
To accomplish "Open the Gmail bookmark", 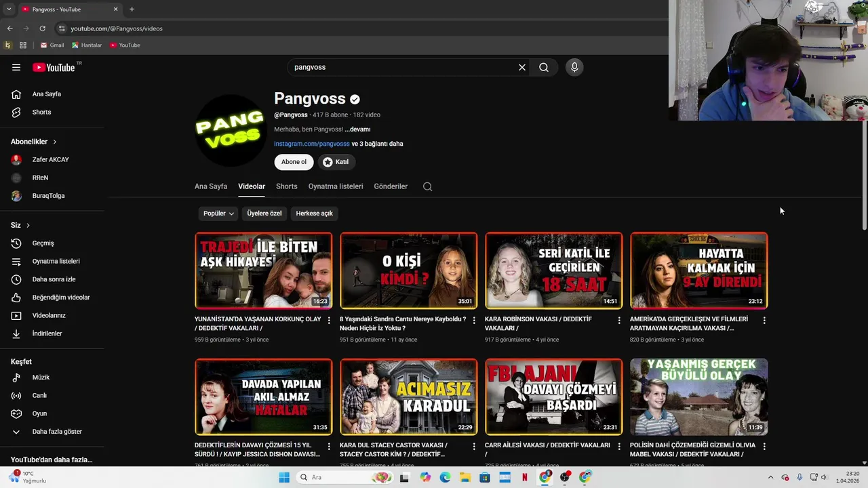I will click(52, 45).
